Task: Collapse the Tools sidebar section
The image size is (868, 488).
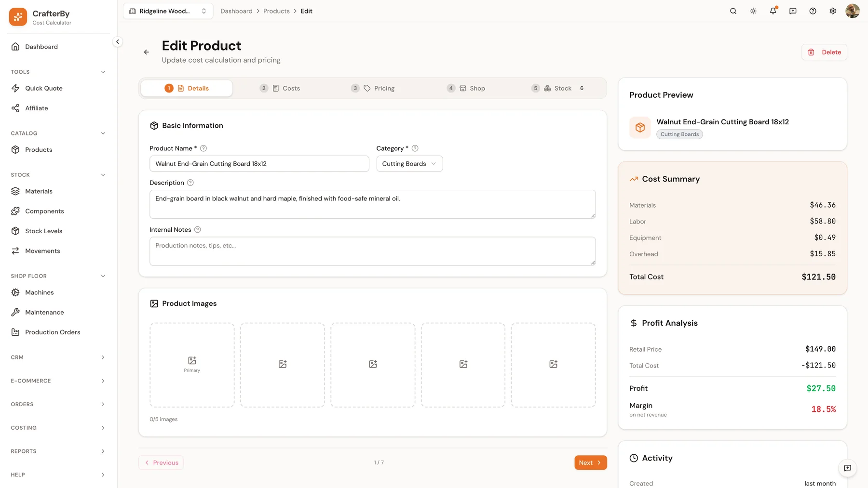Action: coord(58,72)
